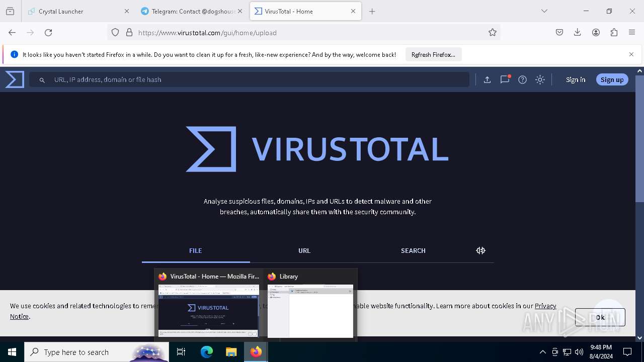Click the Firefox back arrow

click(12, 32)
